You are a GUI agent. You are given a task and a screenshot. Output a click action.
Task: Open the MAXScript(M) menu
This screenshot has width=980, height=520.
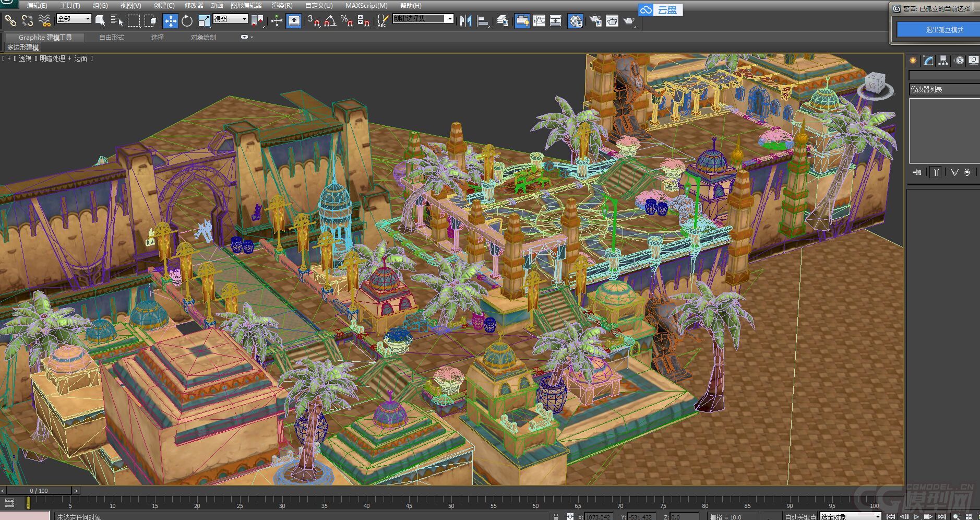[x=366, y=5]
